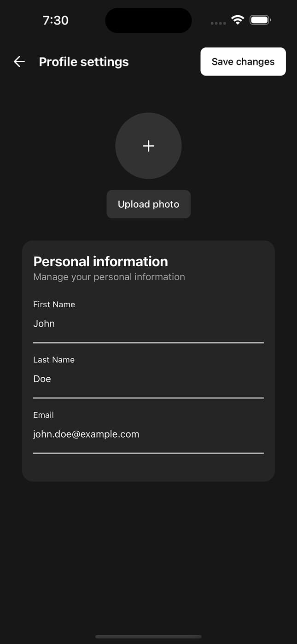Click the profile photo placeholder circle
The image size is (297, 644).
(148, 146)
